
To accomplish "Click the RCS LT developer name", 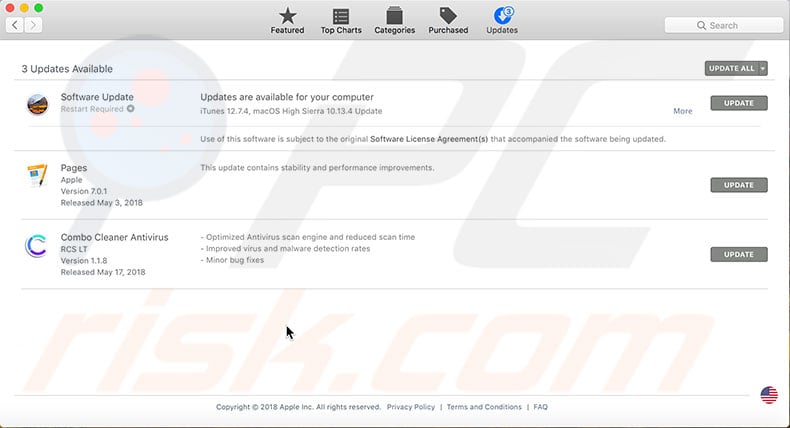I will point(74,249).
